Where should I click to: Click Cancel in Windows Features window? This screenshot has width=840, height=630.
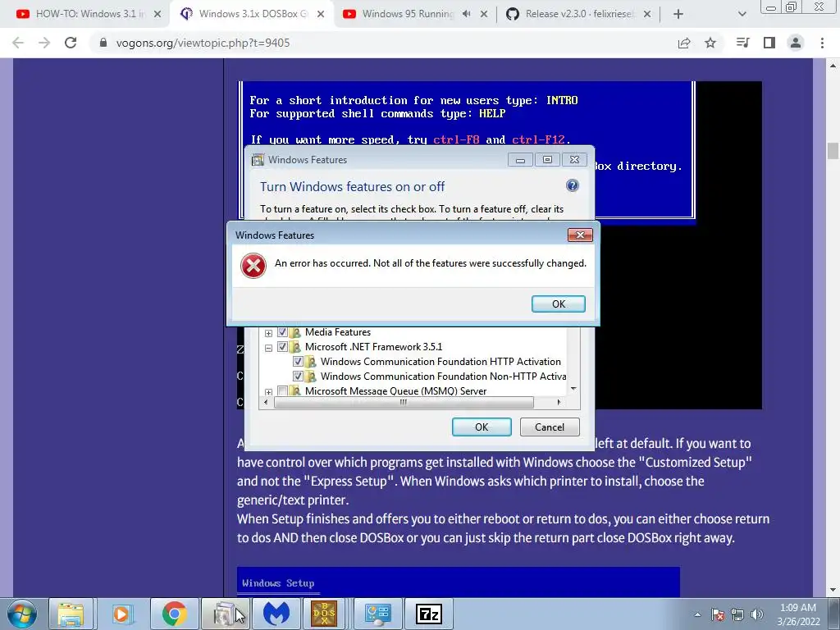(x=550, y=427)
